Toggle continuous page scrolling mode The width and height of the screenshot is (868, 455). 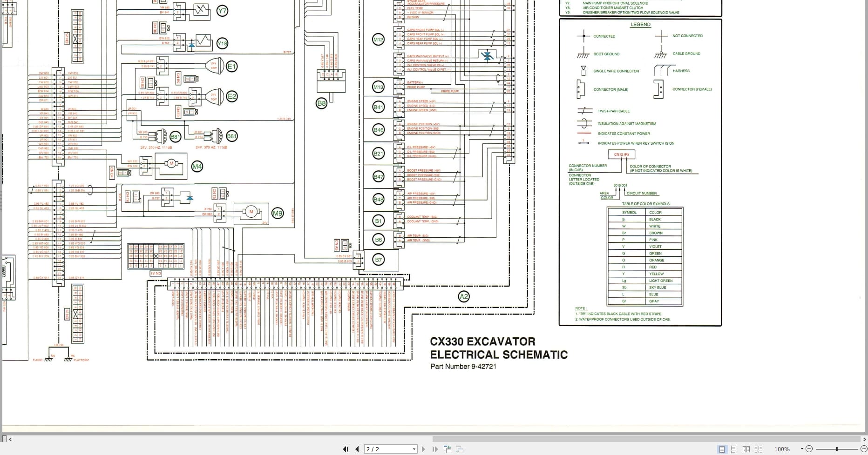[x=734, y=449]
